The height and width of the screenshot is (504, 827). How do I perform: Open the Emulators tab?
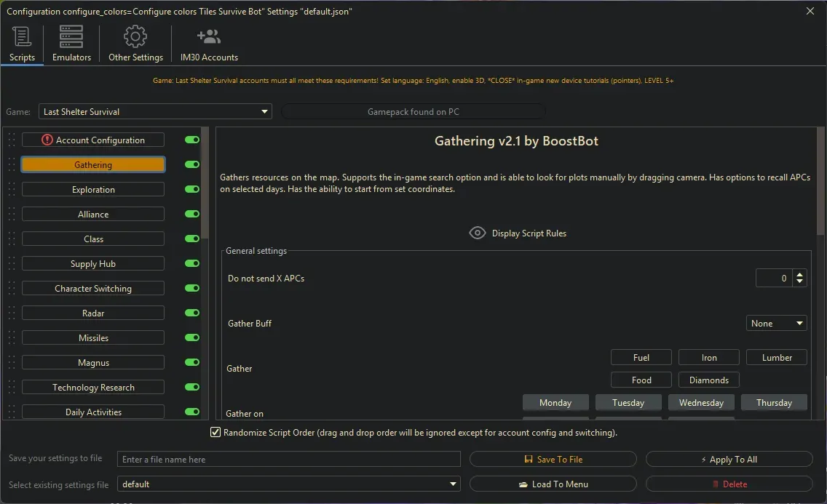(71, 44)
